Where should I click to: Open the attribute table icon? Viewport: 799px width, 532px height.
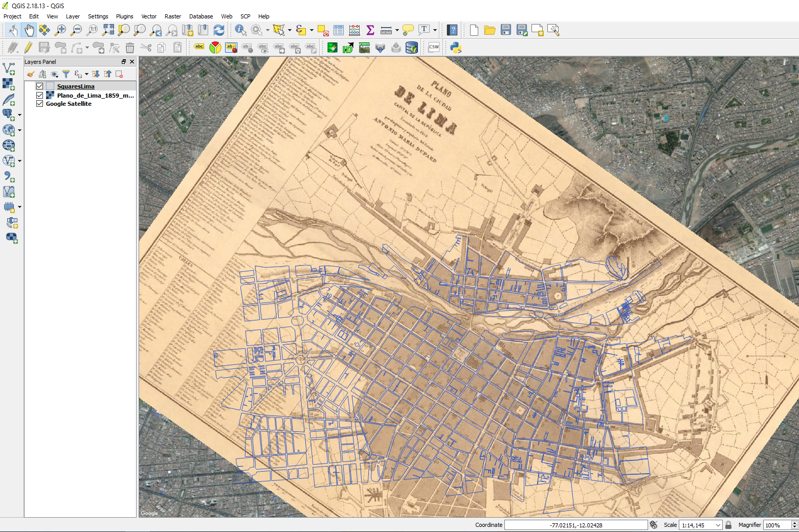pos(339,30)
